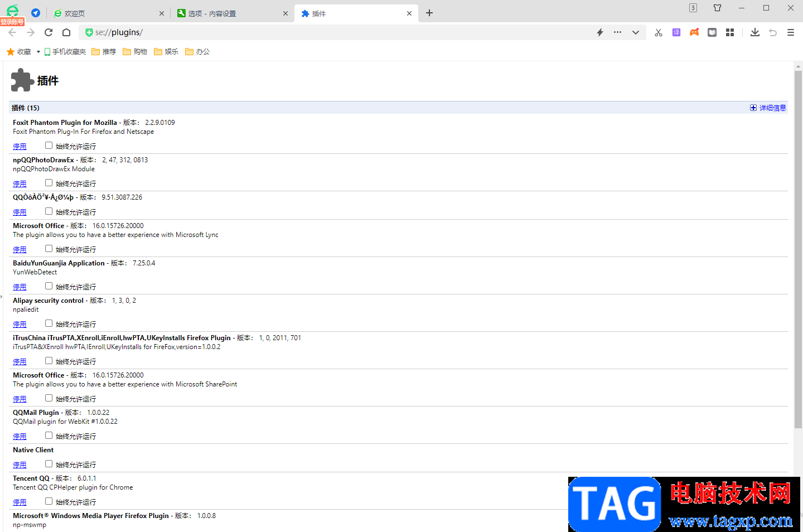
Task: Check always allow for Native Client
Action: coord(49,464)
